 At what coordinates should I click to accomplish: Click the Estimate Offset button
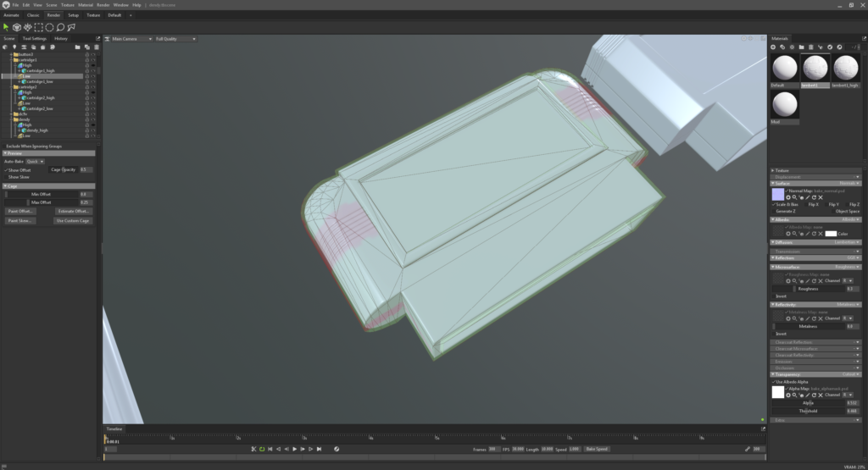(x=73, y=211)
